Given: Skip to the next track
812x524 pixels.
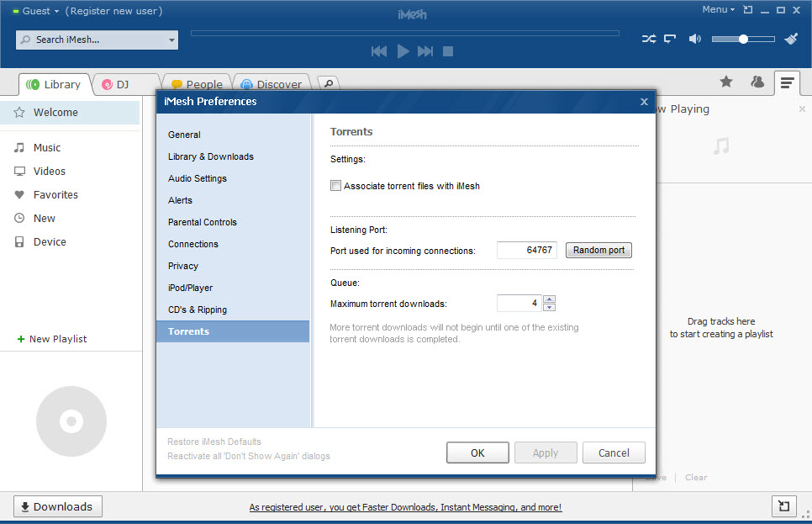Looking at the screenshot, I should [425, 51].
